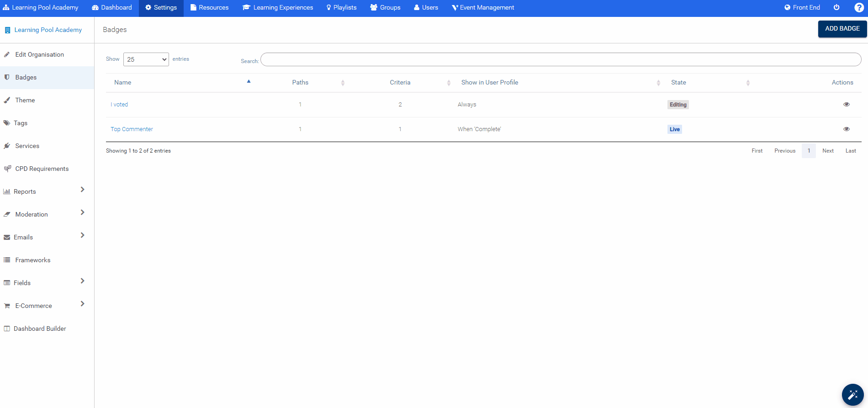Screen dimensions: 868x408
Task: Click the Services plug icon
Action: point(7,146)
